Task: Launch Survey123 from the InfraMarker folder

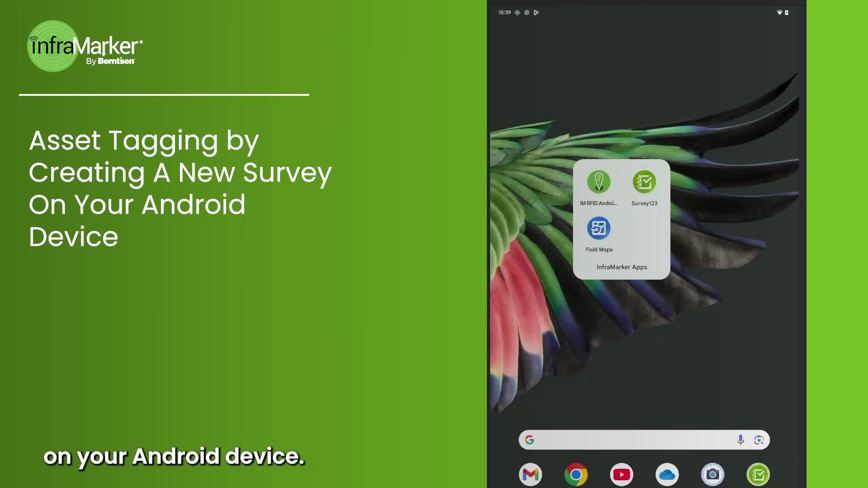Action: (x=644, y=182)
